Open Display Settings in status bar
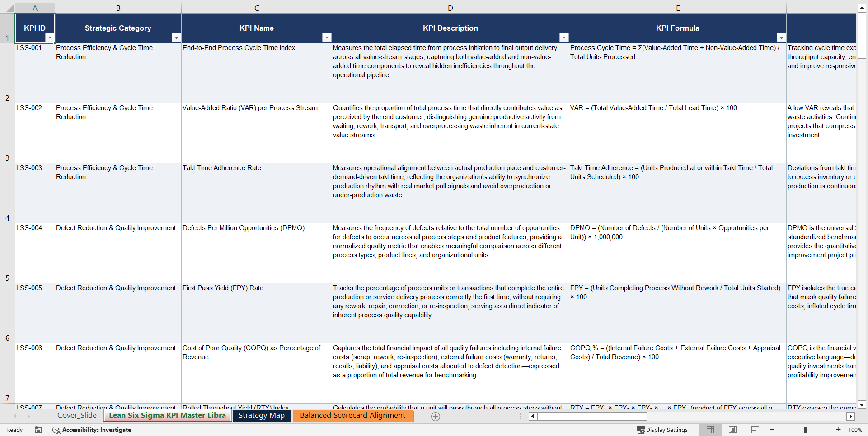This screenshot has height=436, width=868. click(662, 430)
